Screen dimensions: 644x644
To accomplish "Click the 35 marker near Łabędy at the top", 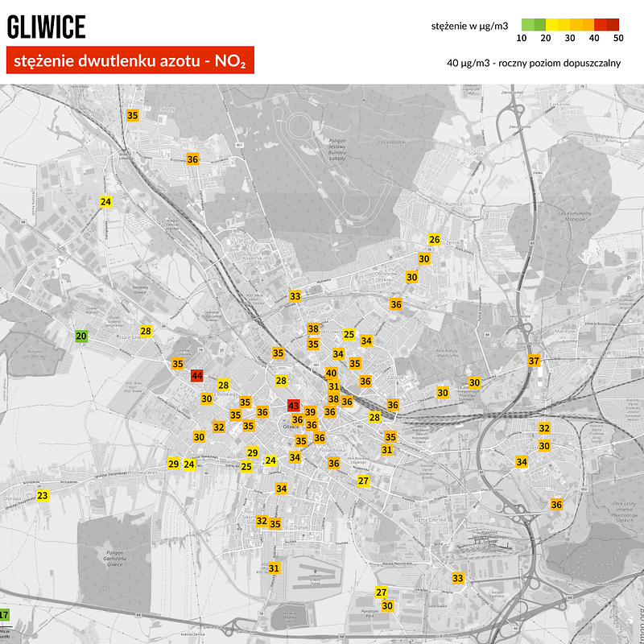I will pos(131,114).
